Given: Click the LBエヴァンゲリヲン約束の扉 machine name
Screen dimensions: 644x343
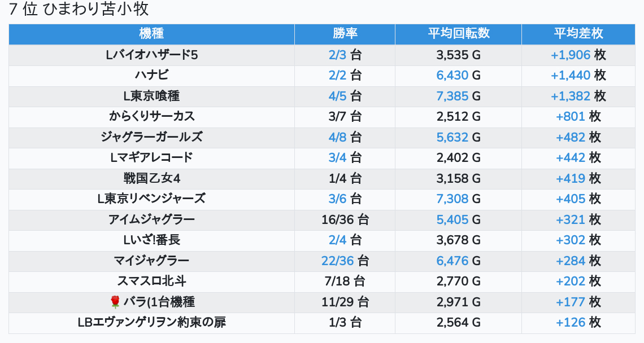Looking at the screenshot, I should (x=151, y=323).
